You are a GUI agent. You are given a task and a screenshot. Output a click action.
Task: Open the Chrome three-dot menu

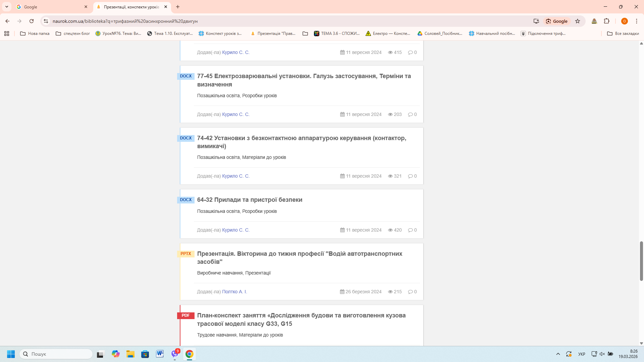coord(636,21)
